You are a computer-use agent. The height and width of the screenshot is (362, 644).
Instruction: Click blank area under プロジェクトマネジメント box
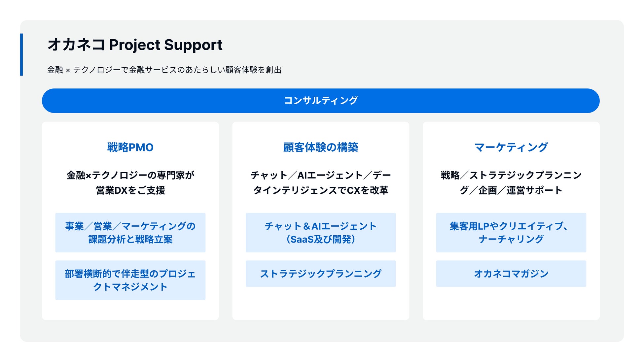click(x=130, y=310)
